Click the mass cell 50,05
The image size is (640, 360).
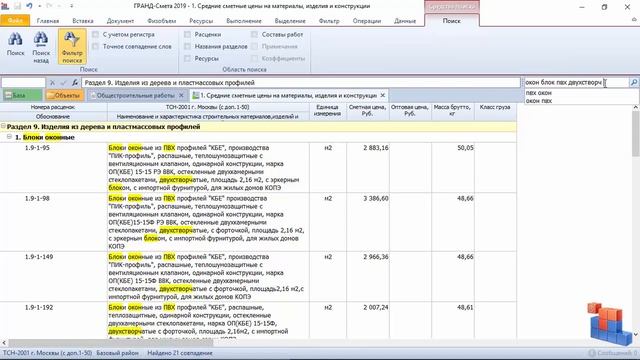tap(465, 148)
